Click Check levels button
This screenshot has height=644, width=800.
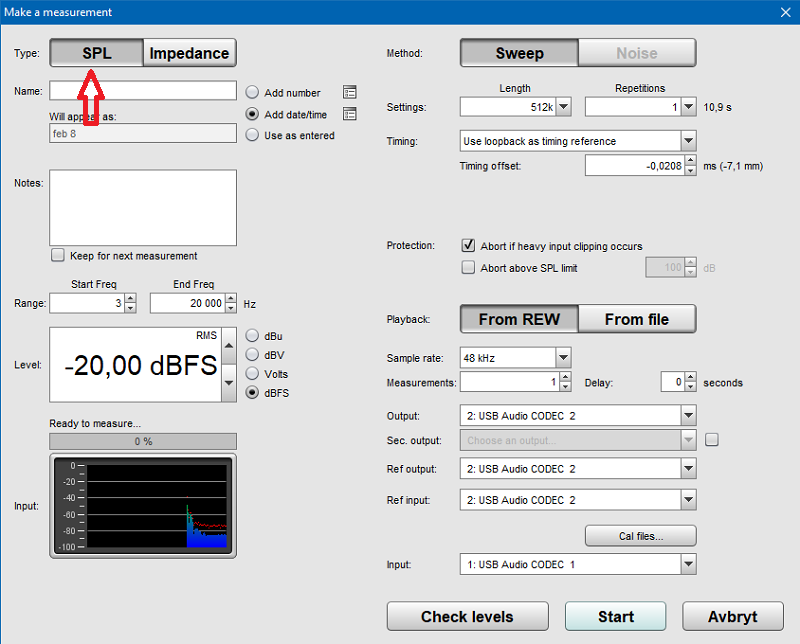[x=467, y=616]
